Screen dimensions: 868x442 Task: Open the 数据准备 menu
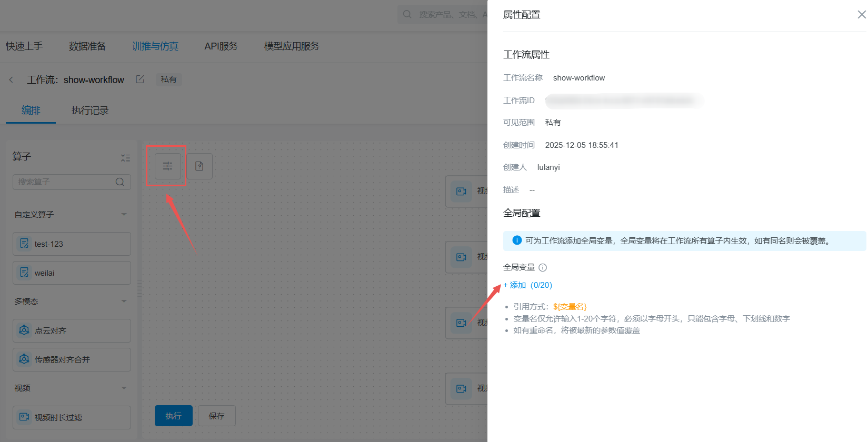pyautogui.click(x=87, y=46)
